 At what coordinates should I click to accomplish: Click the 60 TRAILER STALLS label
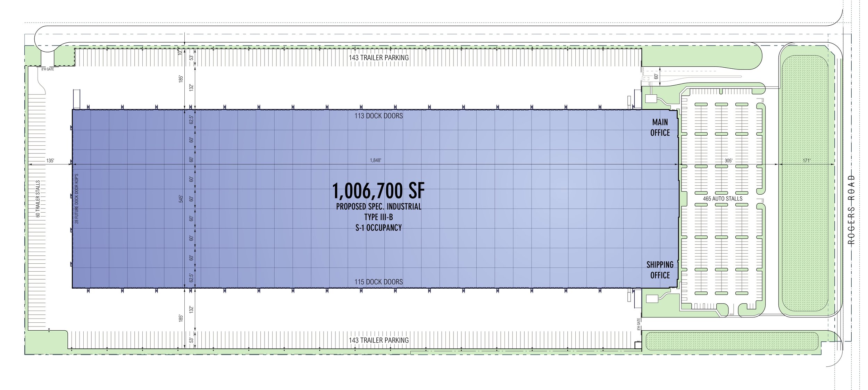pyautogui.click(x=38, y=198)
